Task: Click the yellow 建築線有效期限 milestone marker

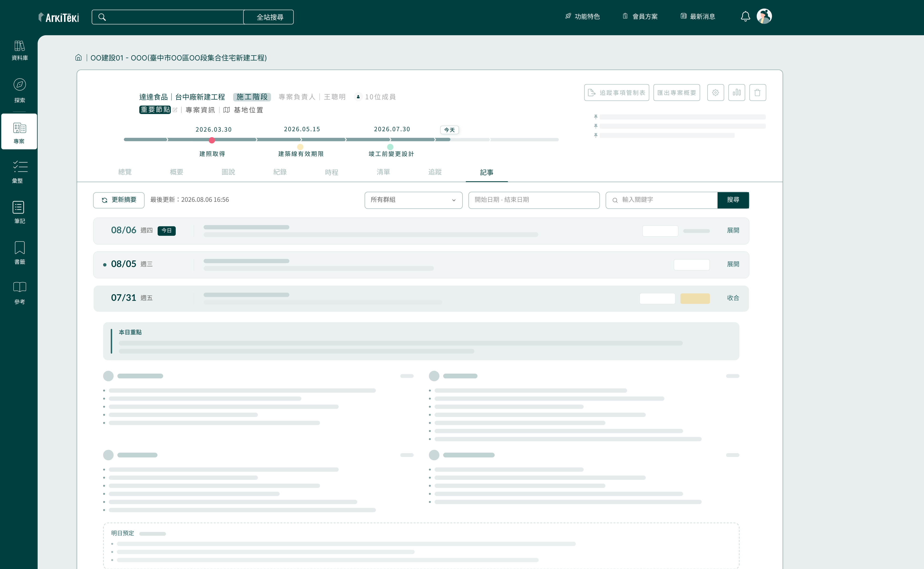Action: [300, 147]
